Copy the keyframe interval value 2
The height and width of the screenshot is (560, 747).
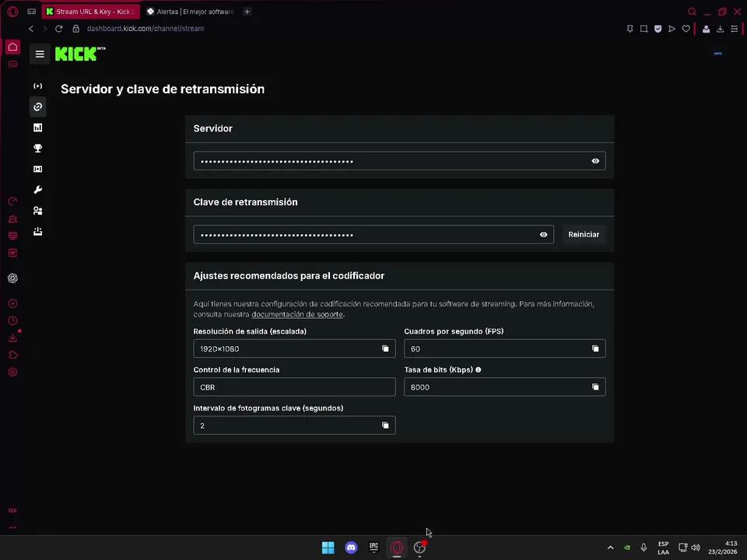385,425
